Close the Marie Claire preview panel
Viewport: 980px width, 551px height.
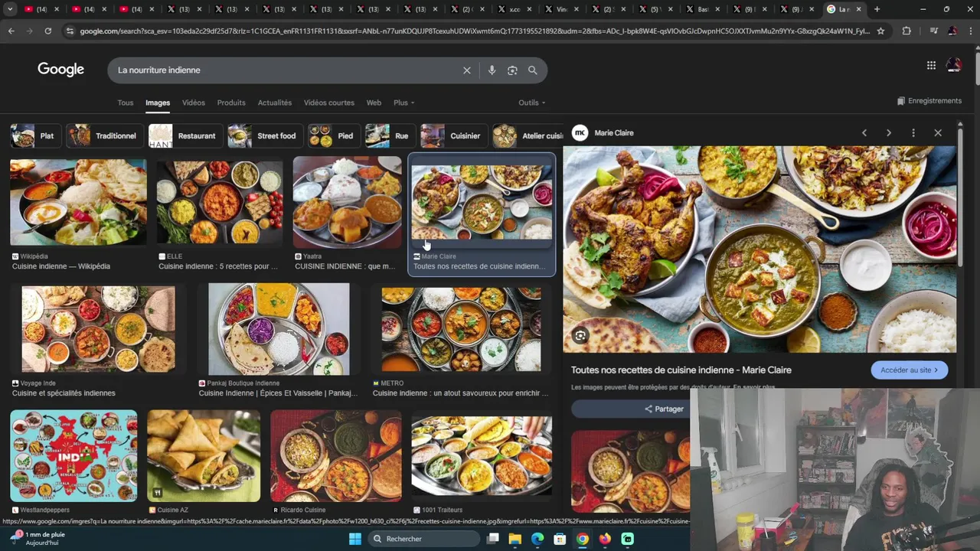coord(938,133)
